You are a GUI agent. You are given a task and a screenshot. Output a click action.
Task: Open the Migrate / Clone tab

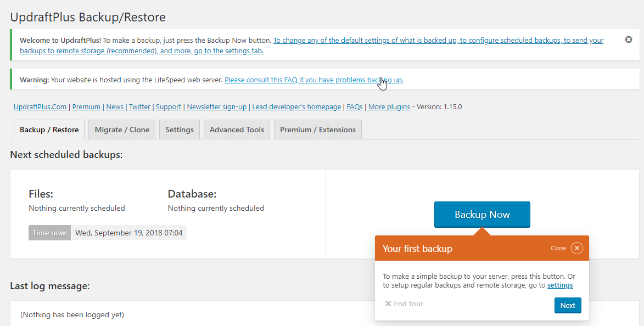pos(121,129)
